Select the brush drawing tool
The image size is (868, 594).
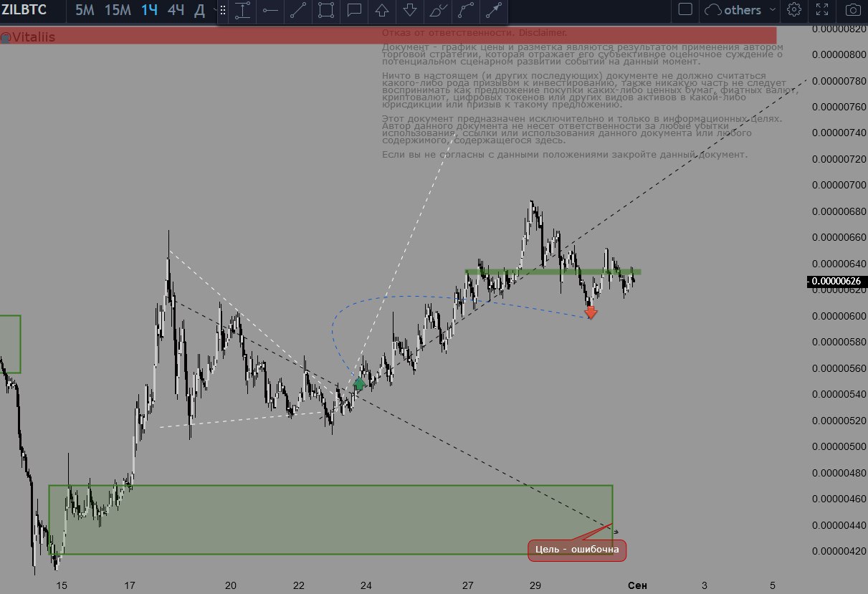tap(438, 10)
